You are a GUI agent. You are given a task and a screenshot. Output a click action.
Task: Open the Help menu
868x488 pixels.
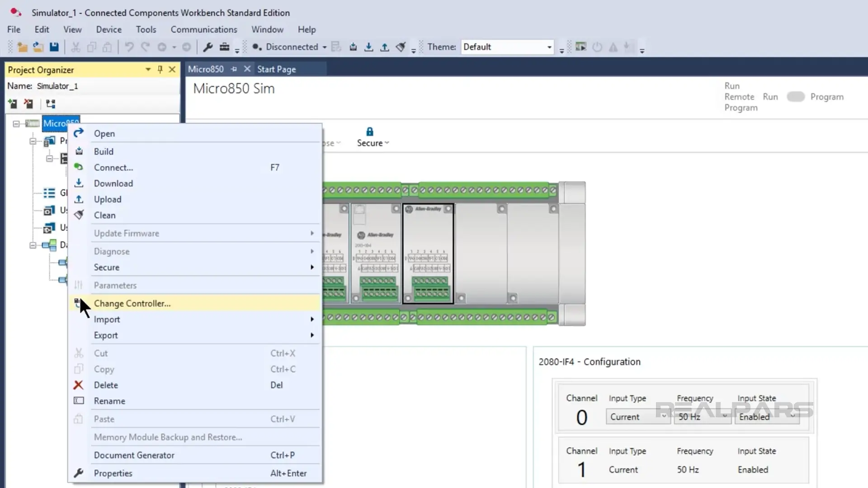pyautogui.click(x=307, y=29)
